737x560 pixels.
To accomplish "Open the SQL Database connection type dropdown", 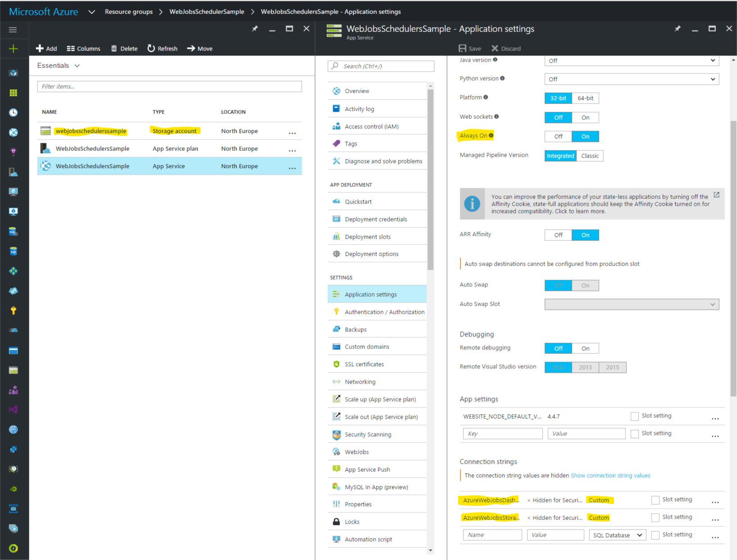I will 618,535.
